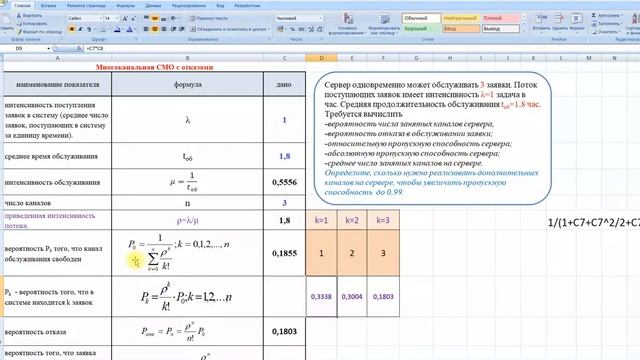The image size is (640, 360).
Task: Expand the cell styles gallery arrow
Action: (x=524, y=31)
